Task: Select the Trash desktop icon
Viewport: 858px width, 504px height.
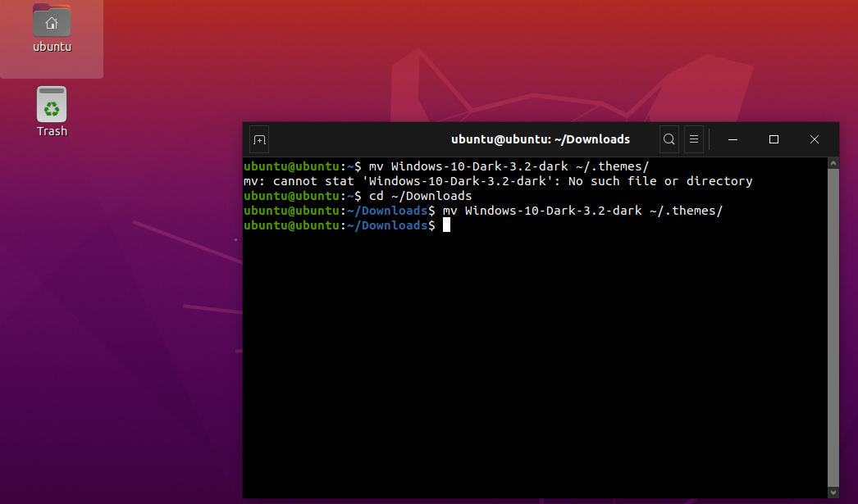Action: (x=52, y=104)
